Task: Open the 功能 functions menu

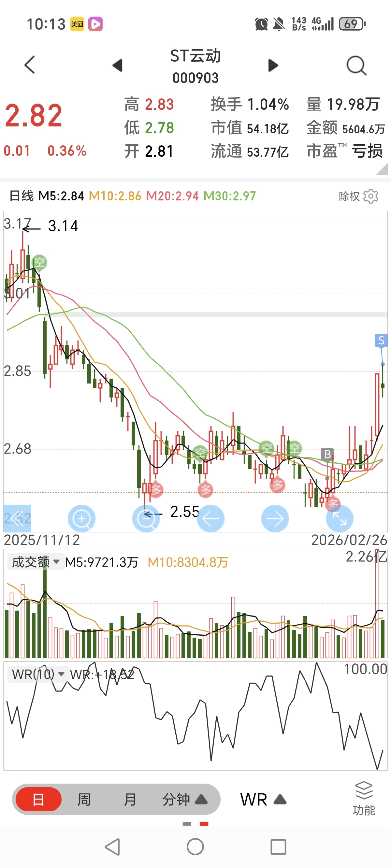Action: [364, 799]
